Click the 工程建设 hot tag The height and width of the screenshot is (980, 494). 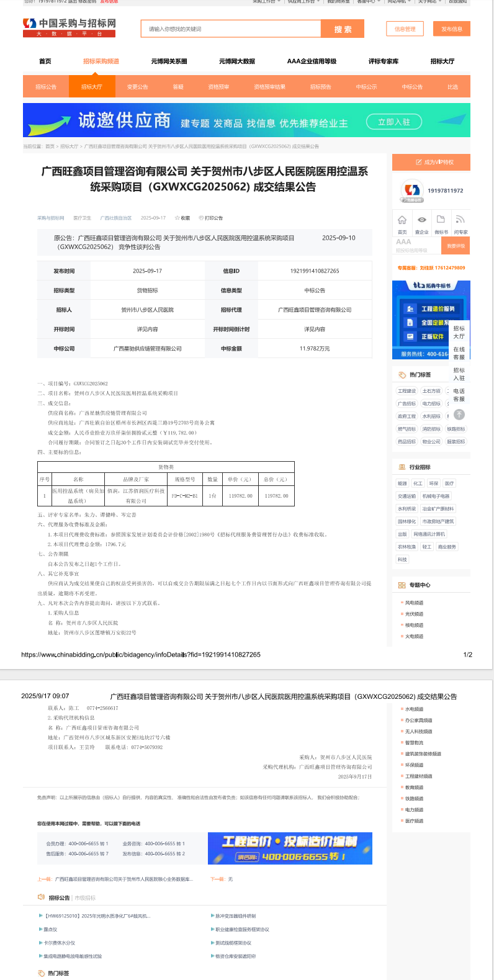point(406,391)
